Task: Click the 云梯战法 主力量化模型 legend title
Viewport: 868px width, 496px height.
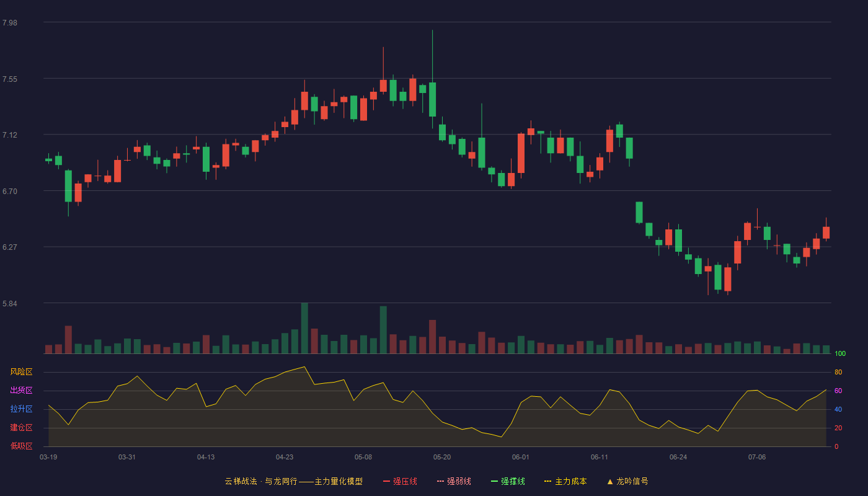Action: [293, 481]
